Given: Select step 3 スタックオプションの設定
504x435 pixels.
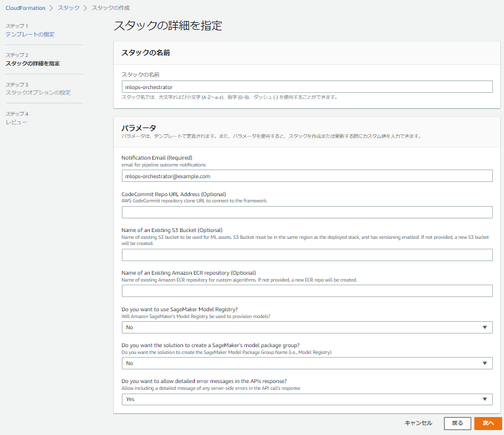Looking at the screenshot, I should point(38,93).
